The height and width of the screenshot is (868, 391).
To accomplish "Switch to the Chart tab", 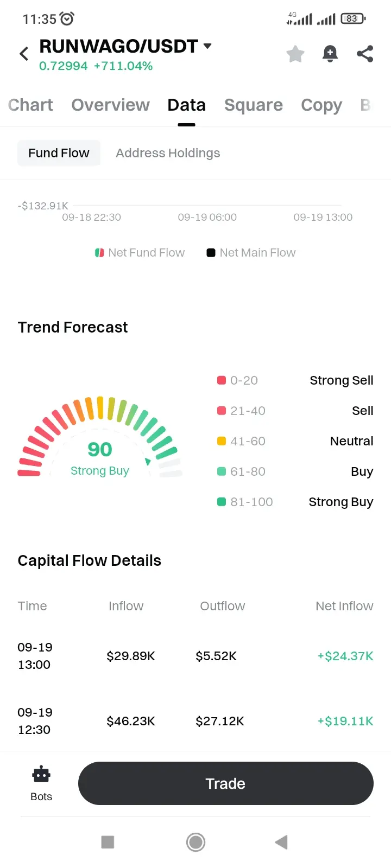I will point(30,105).
